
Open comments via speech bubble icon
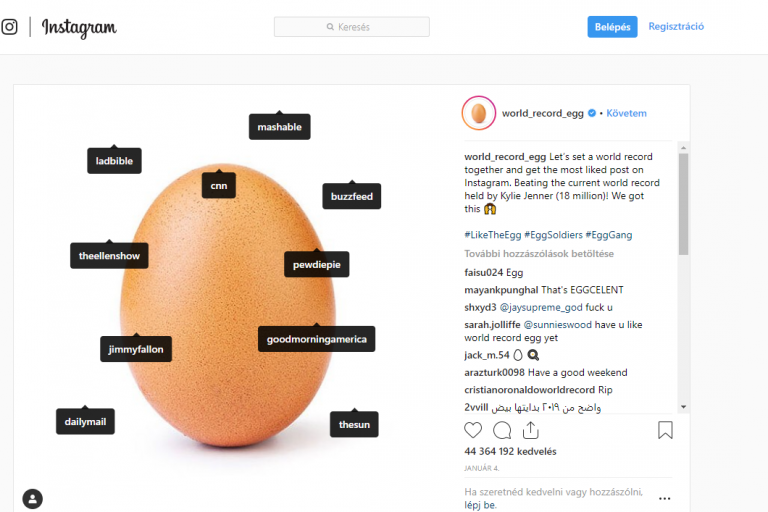pyautogui.click(x=502, y=430)
